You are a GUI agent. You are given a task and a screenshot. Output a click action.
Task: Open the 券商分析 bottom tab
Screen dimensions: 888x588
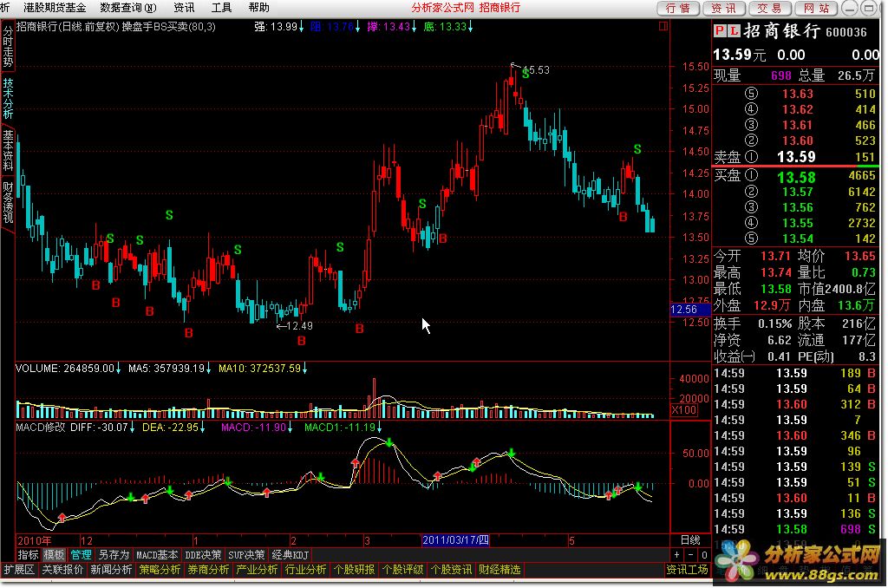(x=208, y=570)
